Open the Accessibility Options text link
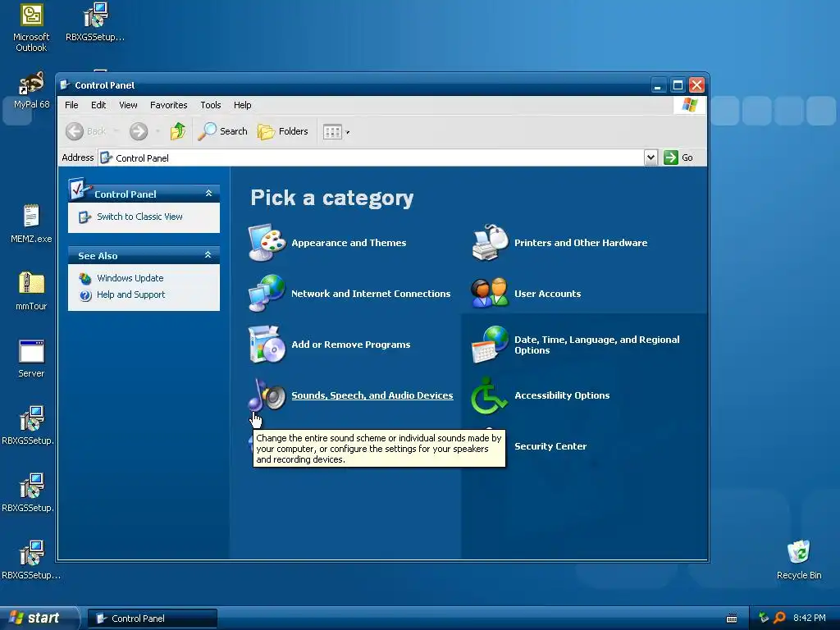This screenshot has height=630, width=840. [x=562, y=395]
